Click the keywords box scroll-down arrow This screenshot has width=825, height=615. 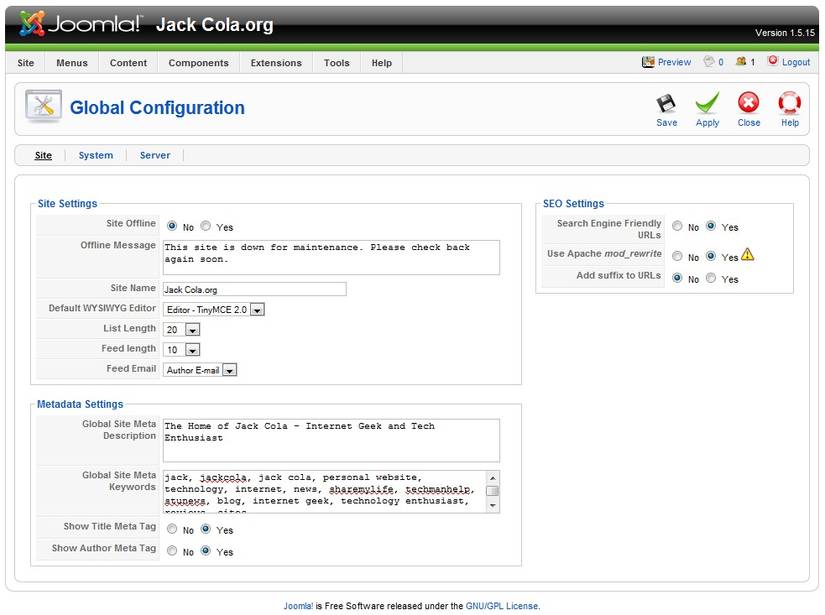coord(492,506)
